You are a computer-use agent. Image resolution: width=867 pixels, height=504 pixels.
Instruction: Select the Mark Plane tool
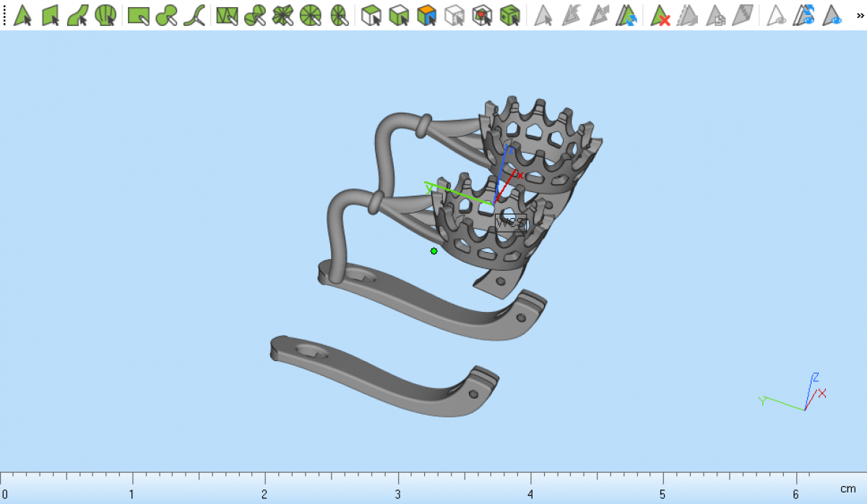pyautogui.click(x=50, y=15)
